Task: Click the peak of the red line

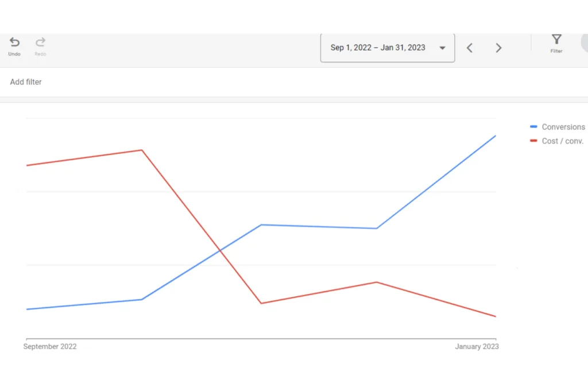Action: tap(141, 150)
